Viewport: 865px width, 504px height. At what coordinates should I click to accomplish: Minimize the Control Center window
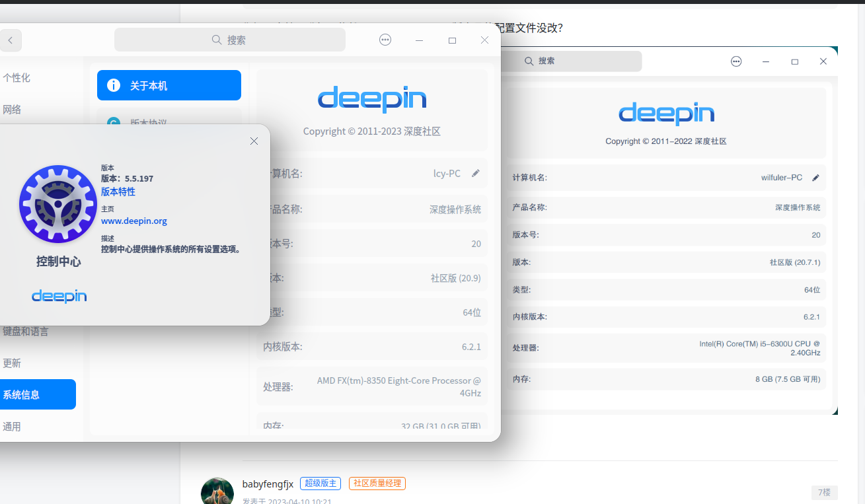click(x=419, y=40)
